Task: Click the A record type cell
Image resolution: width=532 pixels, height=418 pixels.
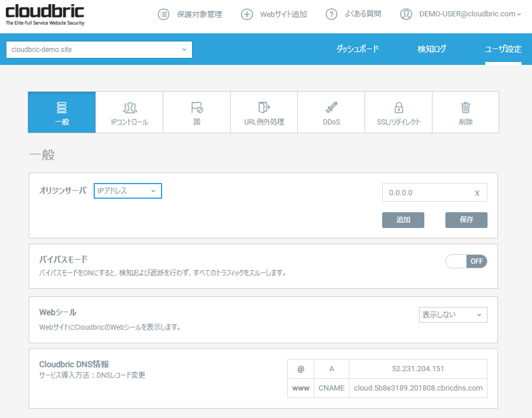Action: (x=331, y=369)
